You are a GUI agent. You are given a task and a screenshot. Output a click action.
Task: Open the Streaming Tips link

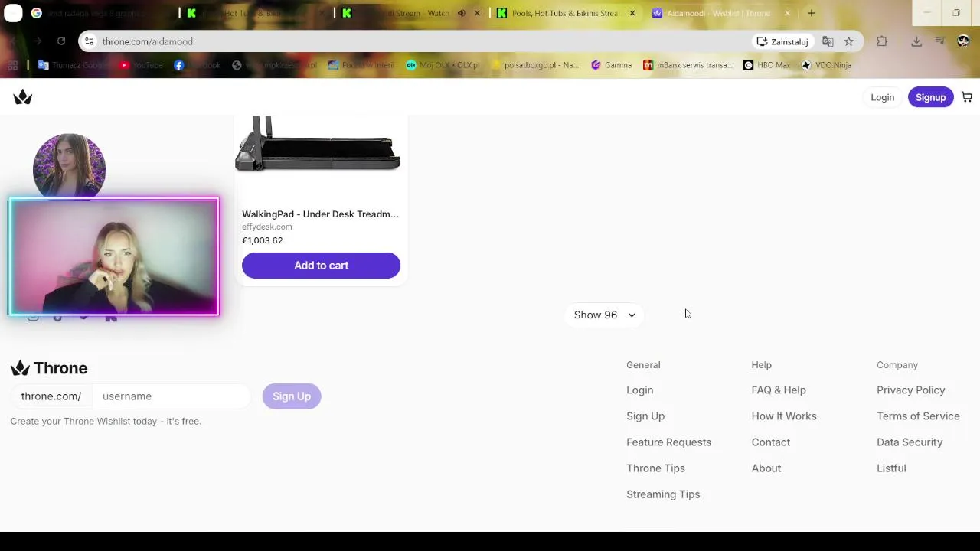pyautogui.click(x=663, y=494)
